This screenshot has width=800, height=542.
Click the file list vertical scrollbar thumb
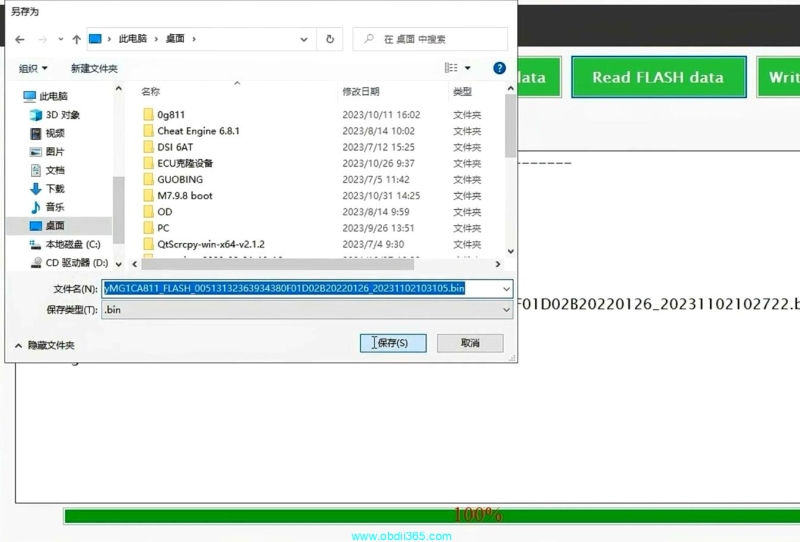[510, 126]
